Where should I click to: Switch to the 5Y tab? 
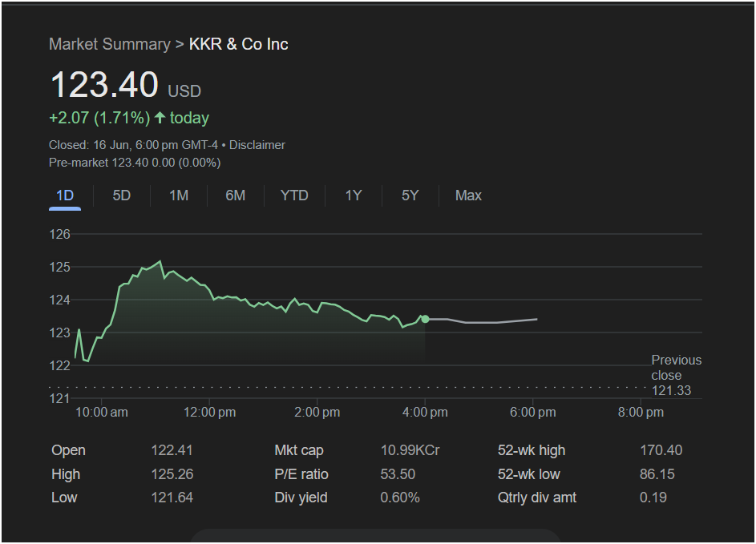click(410, 195)
